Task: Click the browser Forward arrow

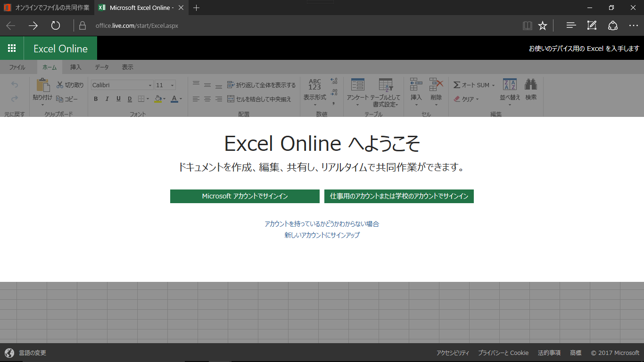Action: (x=33, y=25)
